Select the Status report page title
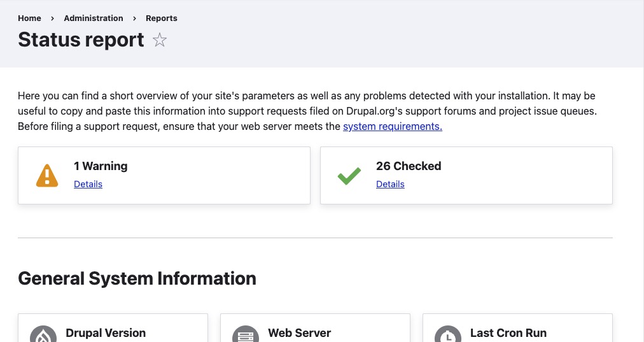Screen dimensions: 644x342 coord(81,40)
